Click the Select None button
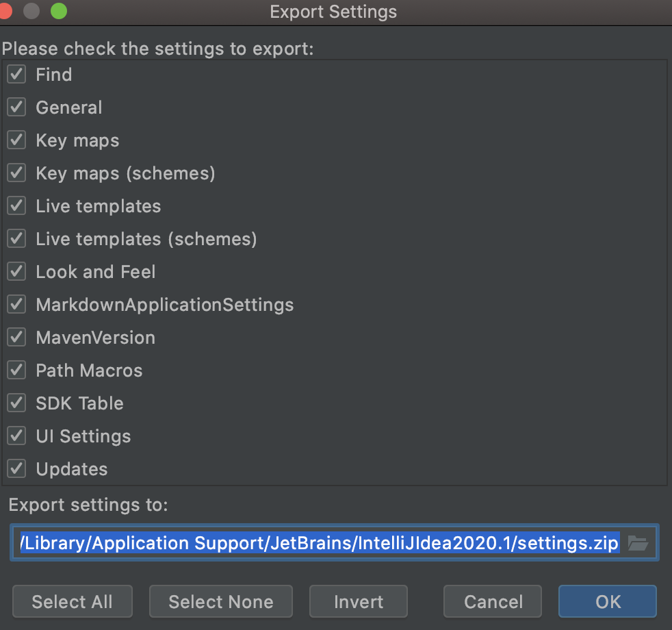The image size is (672, 630). pos(220,602)
